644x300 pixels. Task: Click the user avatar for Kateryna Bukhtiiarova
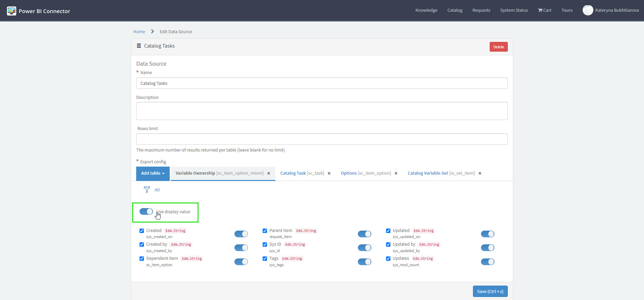coord(588,10)
